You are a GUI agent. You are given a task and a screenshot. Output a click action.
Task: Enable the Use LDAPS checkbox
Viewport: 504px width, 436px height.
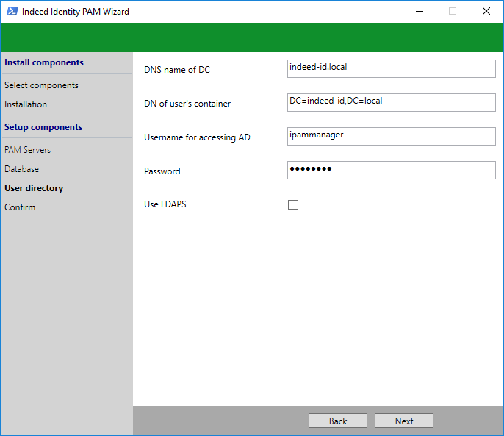pyautogui.click(x=293, y=205)
